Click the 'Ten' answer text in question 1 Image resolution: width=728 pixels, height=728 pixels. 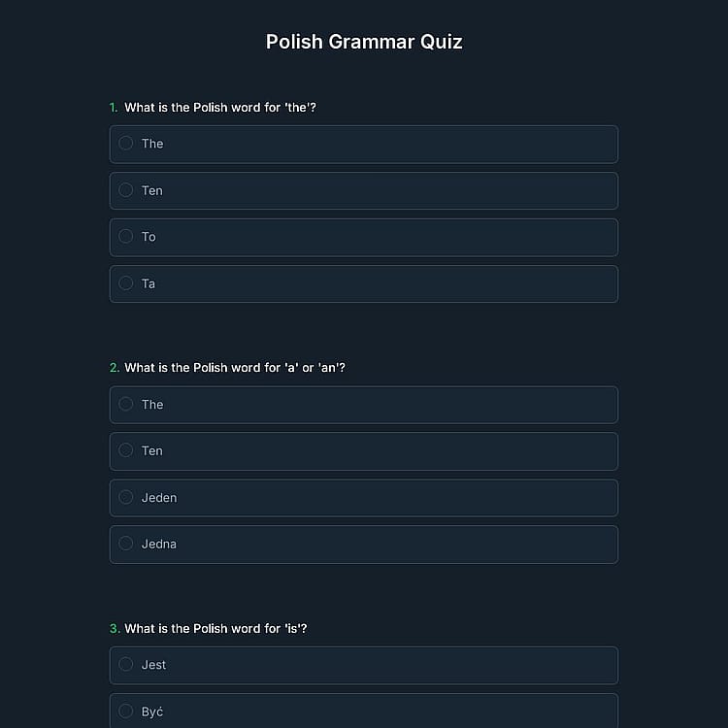pos(152,191)
